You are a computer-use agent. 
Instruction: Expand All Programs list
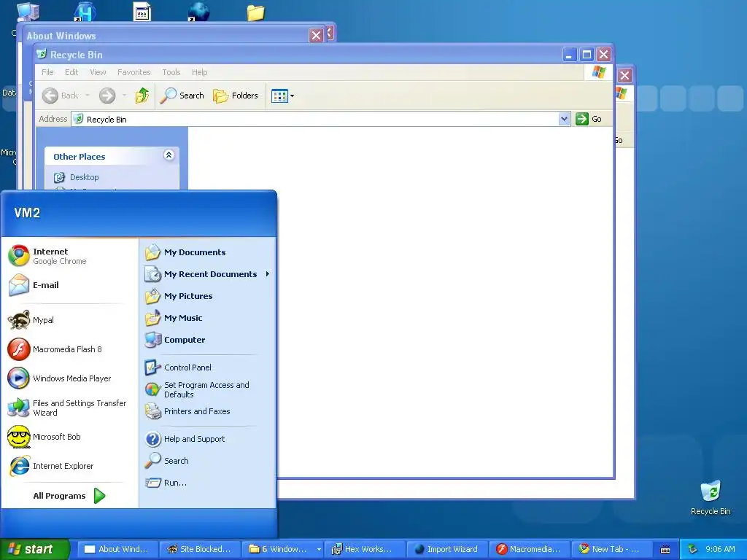[x=70, y=496]
